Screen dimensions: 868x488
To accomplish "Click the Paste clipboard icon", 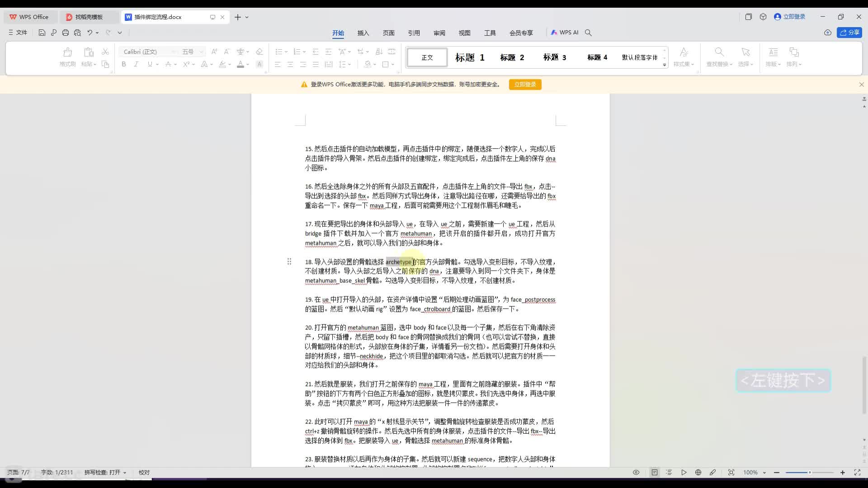I will 89,52.
